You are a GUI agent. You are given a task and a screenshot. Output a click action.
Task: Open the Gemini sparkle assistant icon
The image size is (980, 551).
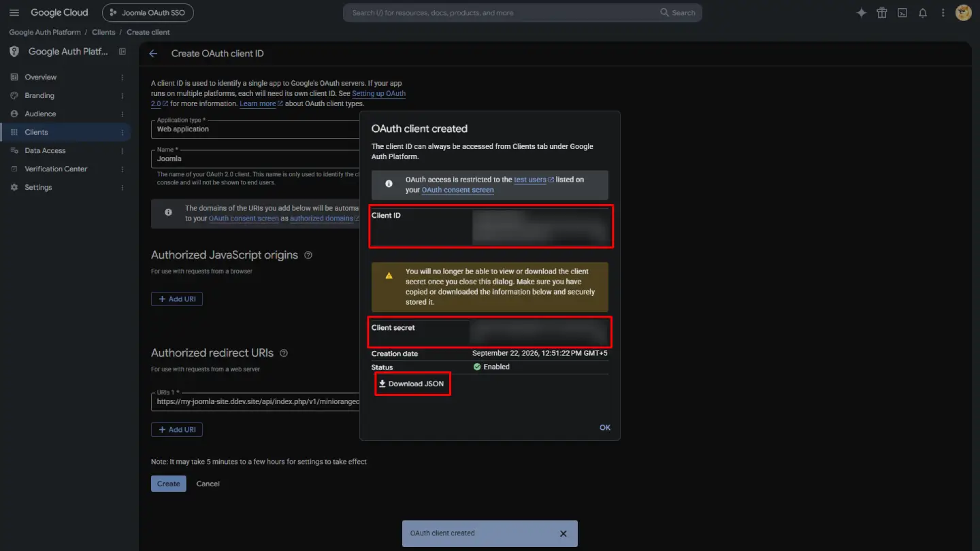pos(861,13)
